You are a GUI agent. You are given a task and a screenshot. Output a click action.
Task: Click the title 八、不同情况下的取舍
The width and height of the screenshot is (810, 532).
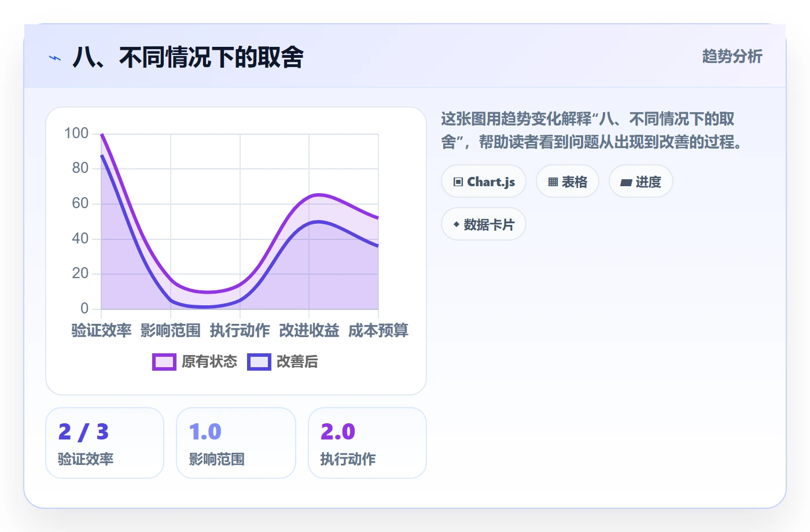[x=188, y=57]
